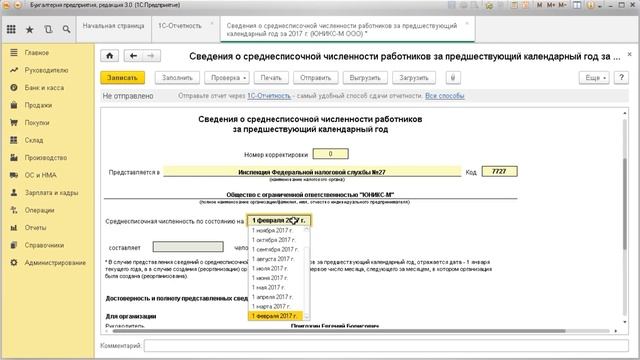
Task: Select 1 ноября 2017 г. from list
Action: (x=276, y=231)
